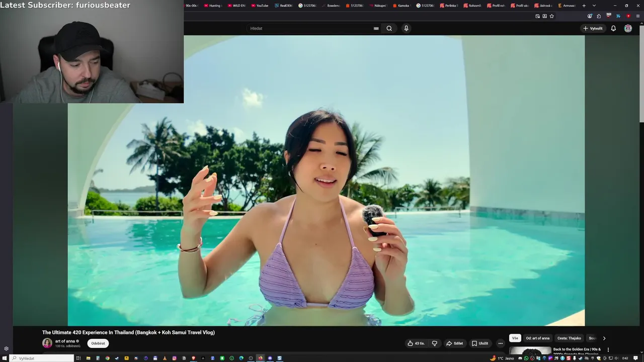The image size is (644, 362).
Task: Open the settings gear at left edge
Action: (x=6, y=348)
